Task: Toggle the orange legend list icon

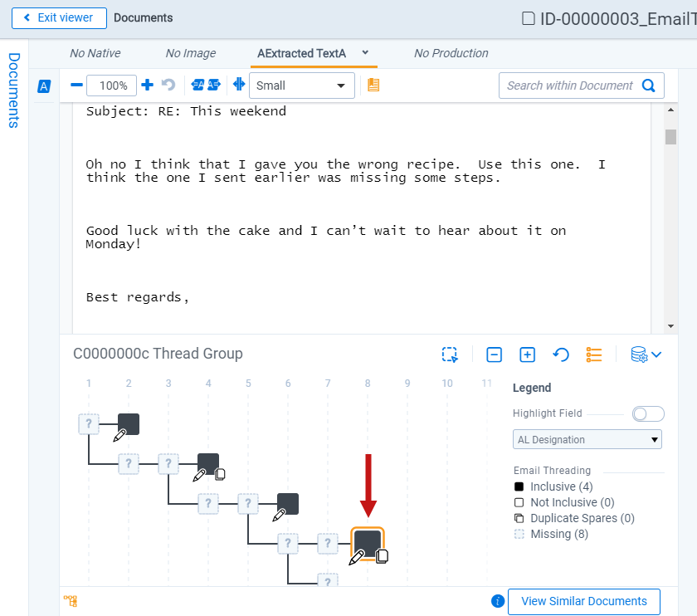Action: (593, 354)
